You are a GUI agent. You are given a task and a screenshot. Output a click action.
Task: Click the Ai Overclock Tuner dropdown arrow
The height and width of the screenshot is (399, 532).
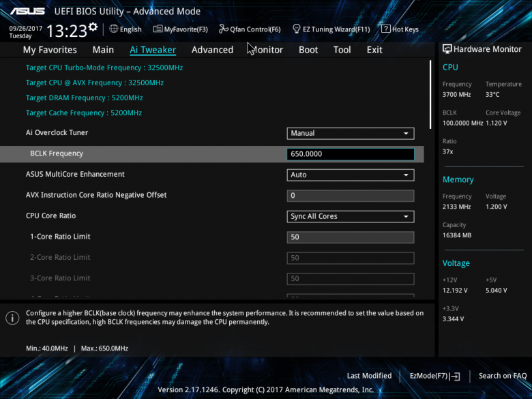pos(406,133)
